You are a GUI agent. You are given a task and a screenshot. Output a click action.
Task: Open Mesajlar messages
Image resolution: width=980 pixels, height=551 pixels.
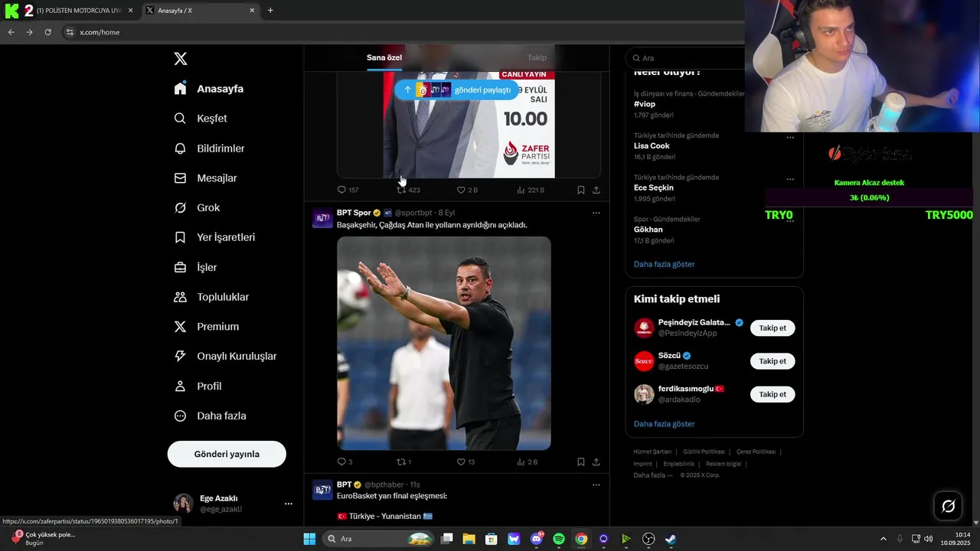point(205,178)
